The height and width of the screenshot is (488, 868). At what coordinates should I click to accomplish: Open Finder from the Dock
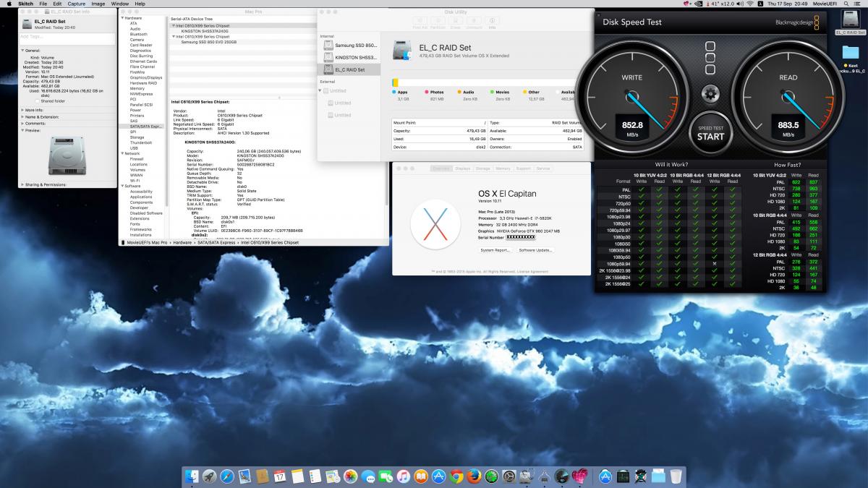pyautogui.click(x=192, y=476)
